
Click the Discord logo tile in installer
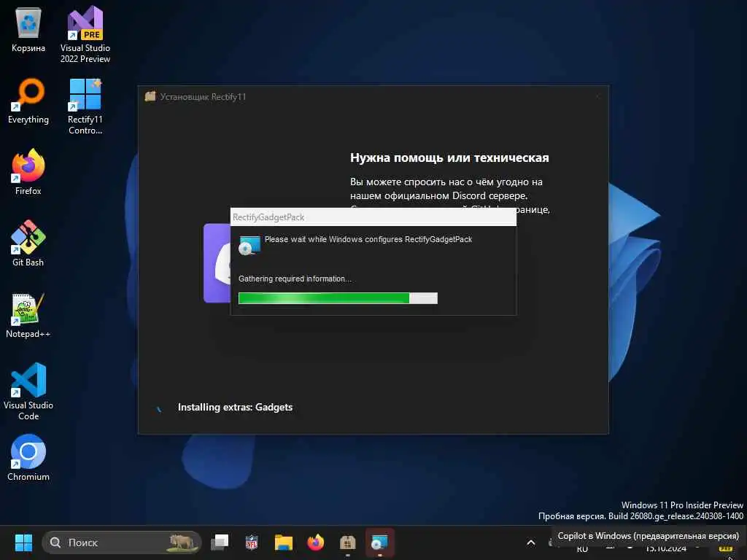217,262
